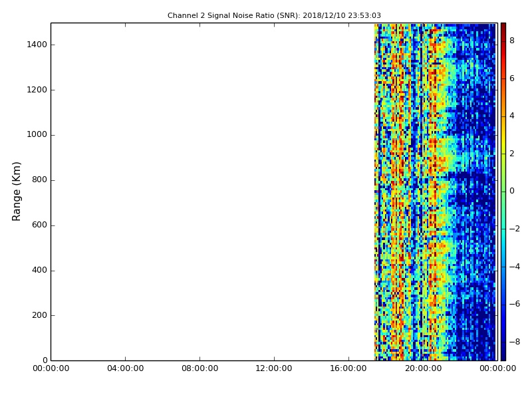Click the colorbar label 6
532x399 pixels.
coord(512,78)
